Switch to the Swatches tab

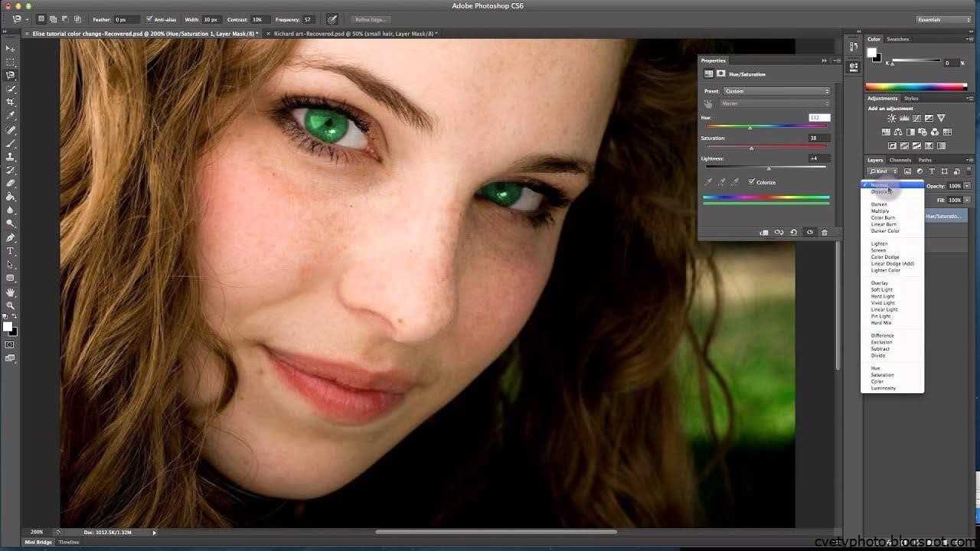click(x=898, y=39)
